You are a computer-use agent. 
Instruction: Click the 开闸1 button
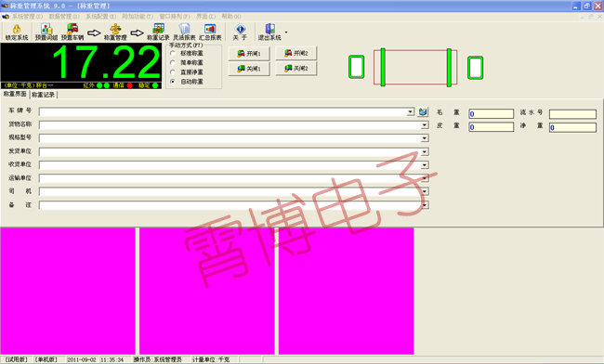point(249,54)
